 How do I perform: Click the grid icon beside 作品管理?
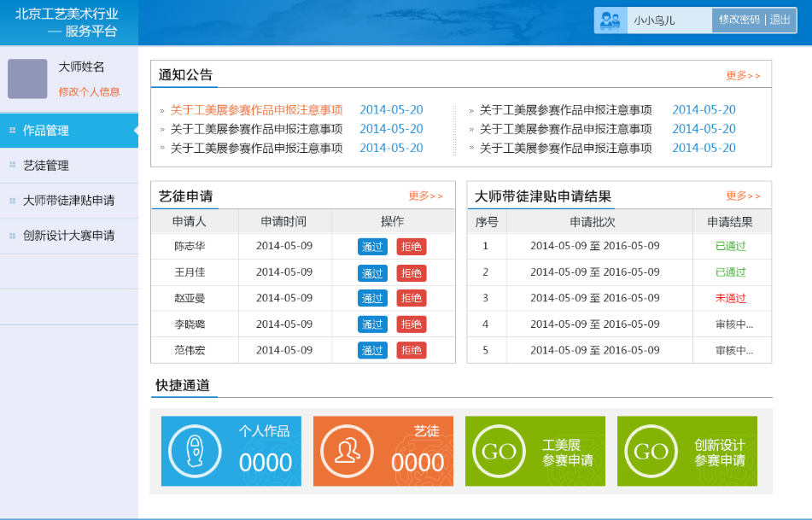pos(12,131)
